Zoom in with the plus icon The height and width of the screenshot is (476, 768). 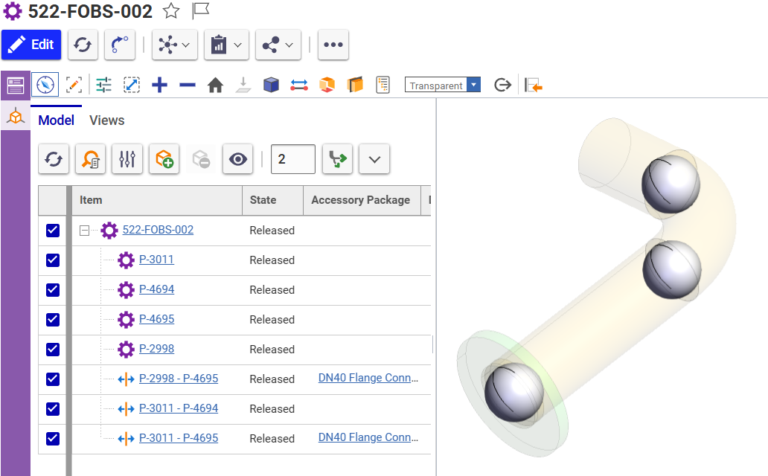[159, 86]
